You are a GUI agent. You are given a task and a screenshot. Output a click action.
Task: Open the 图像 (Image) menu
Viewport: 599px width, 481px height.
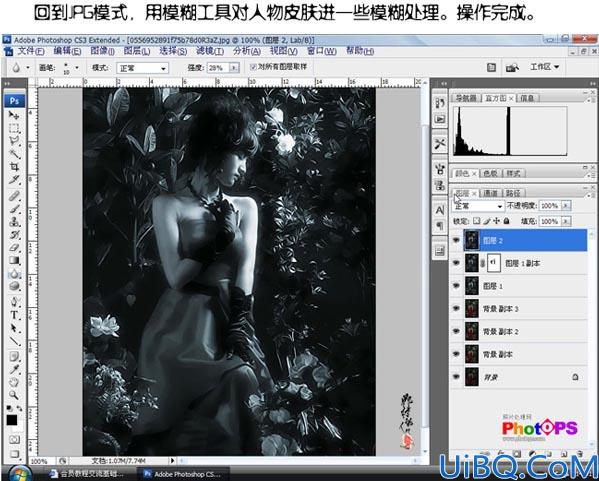click(x=102, y=51)
